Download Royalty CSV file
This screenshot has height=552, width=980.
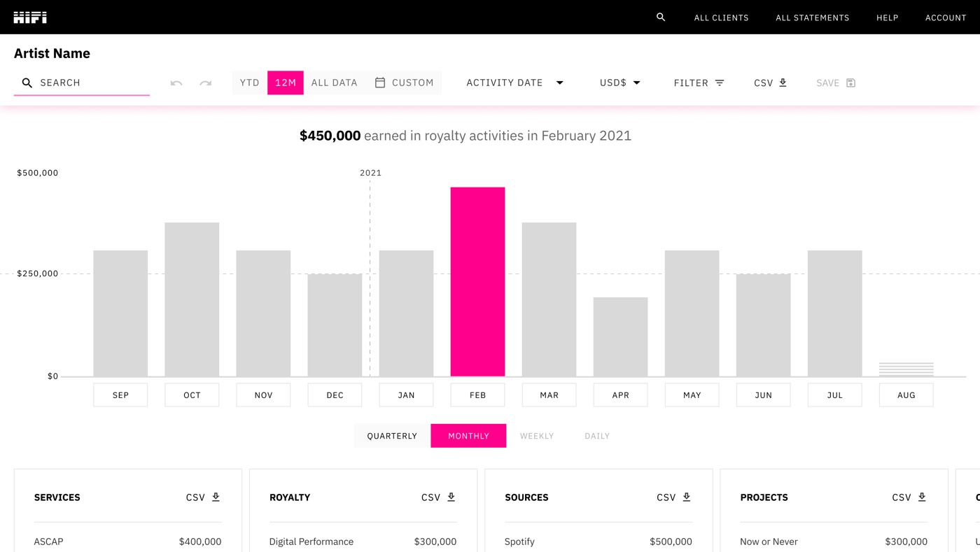tap(438, 497)
